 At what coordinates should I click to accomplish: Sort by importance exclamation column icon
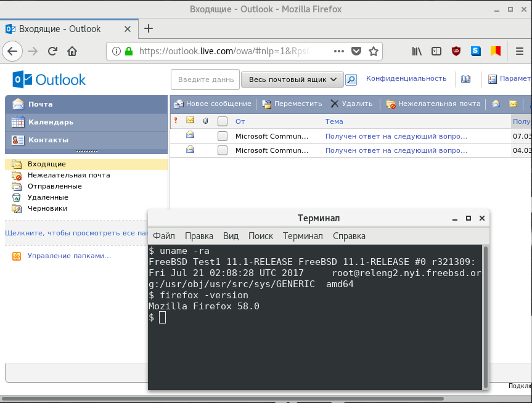point(176,120)
